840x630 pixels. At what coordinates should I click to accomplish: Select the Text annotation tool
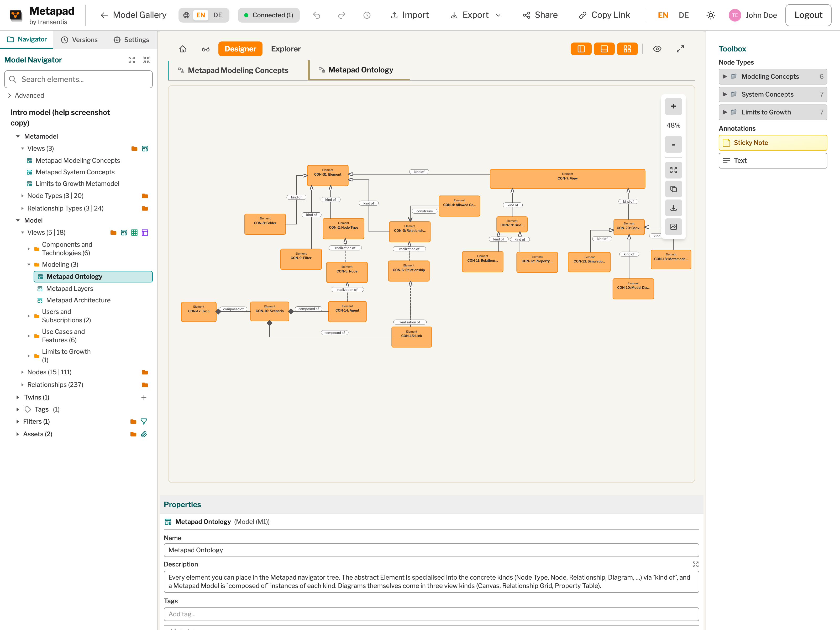772,161
